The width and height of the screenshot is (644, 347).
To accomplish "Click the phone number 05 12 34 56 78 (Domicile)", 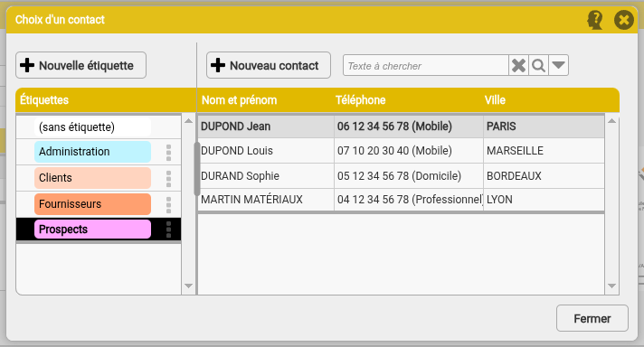I will [399, 176].
